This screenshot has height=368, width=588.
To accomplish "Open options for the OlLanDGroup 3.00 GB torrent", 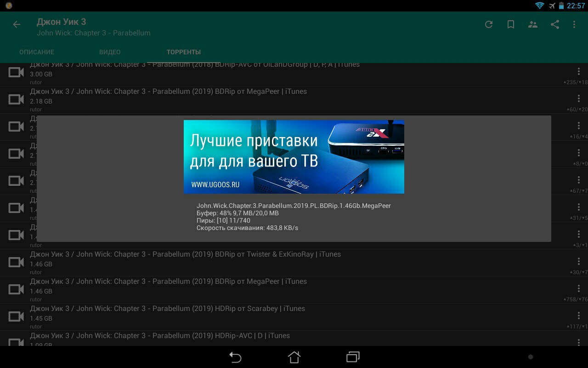I will (579, 71).
